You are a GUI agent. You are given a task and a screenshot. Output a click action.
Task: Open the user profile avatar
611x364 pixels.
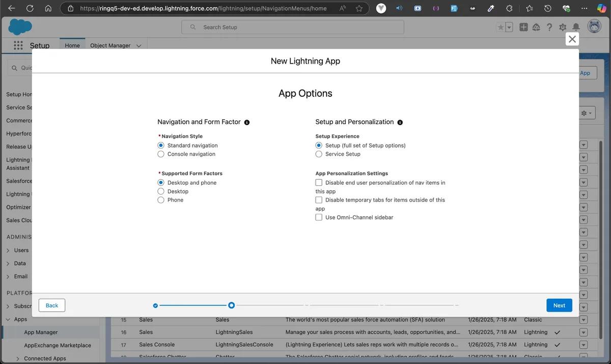point(594,26)
